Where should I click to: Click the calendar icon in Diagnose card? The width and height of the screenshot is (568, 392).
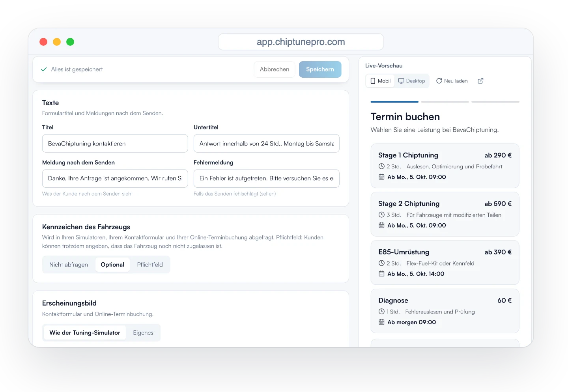click(x=381, y=322)
